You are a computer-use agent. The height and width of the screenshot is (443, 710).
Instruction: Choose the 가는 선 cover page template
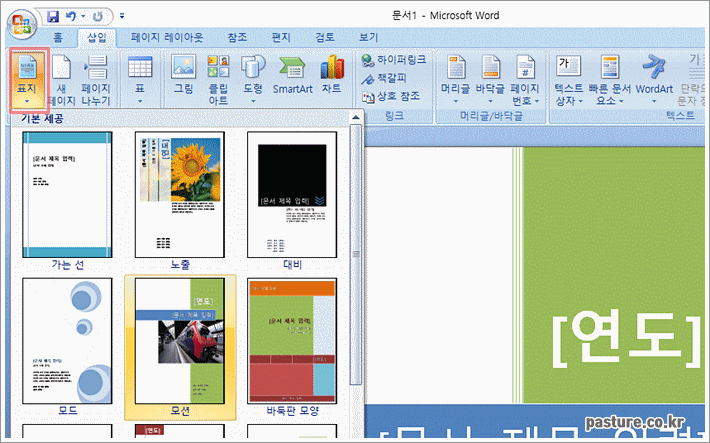tap(67, 201)
